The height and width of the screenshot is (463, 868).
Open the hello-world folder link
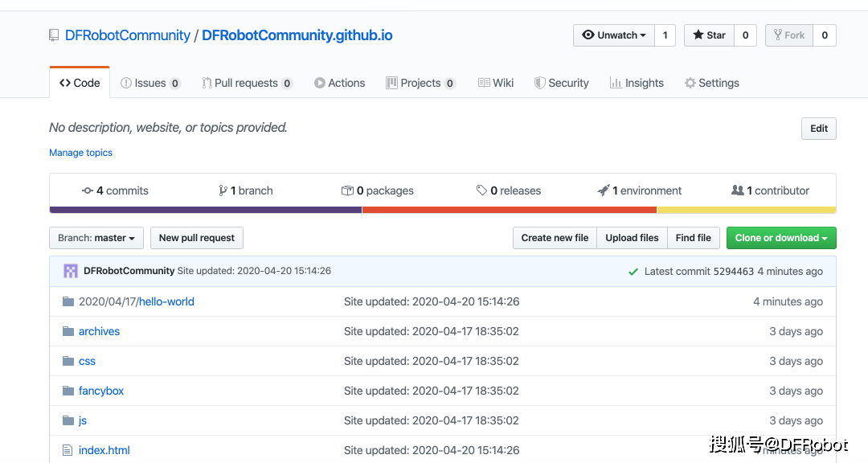pos(166,302)
